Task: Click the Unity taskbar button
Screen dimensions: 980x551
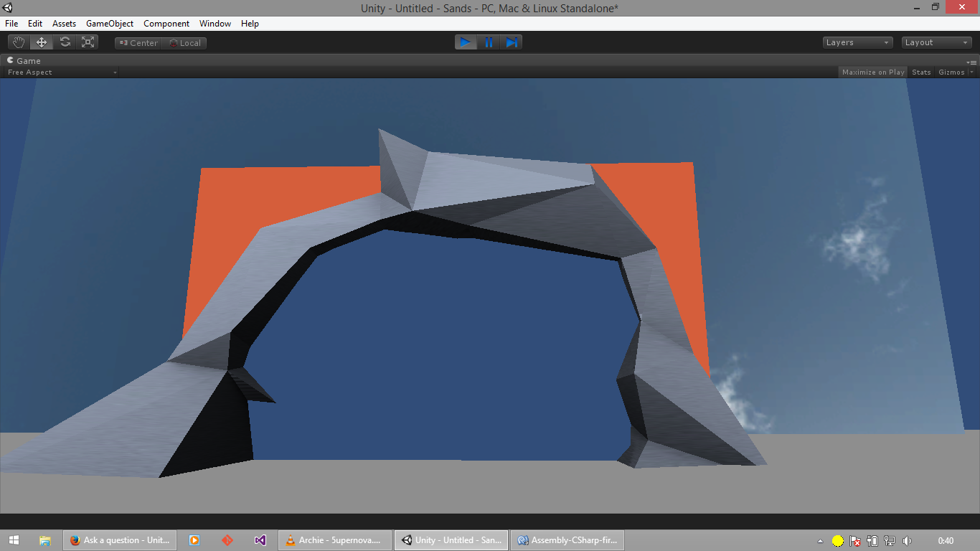Action: pyautogui.click(x=451, y=540)
